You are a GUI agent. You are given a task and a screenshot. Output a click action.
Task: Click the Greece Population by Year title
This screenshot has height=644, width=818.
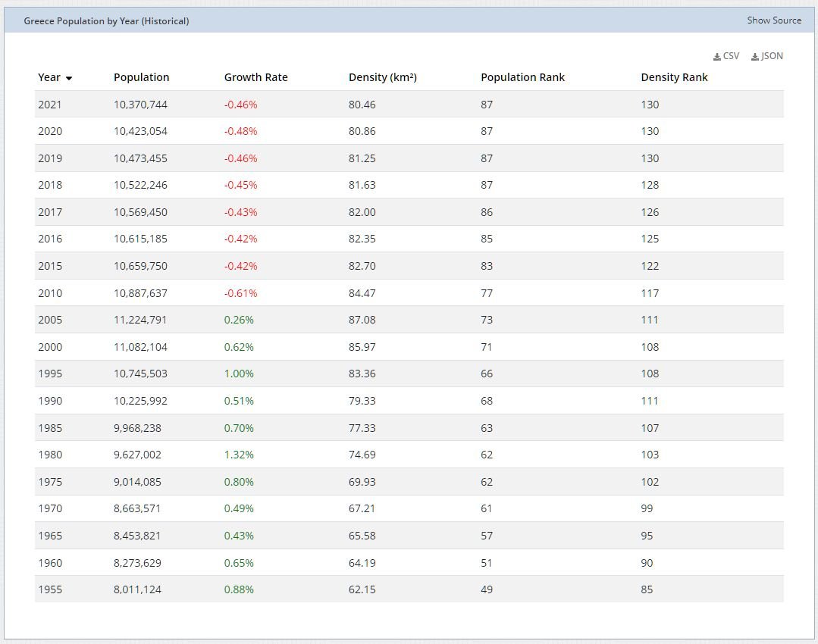tap(106, 21)
